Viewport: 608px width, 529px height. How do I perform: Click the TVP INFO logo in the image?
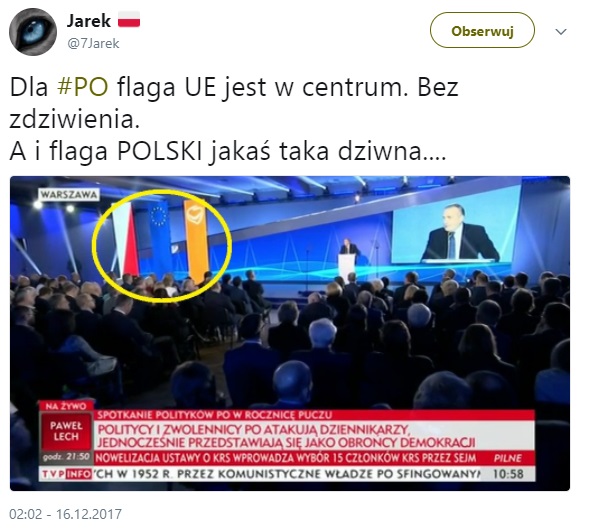coord(66,474)
